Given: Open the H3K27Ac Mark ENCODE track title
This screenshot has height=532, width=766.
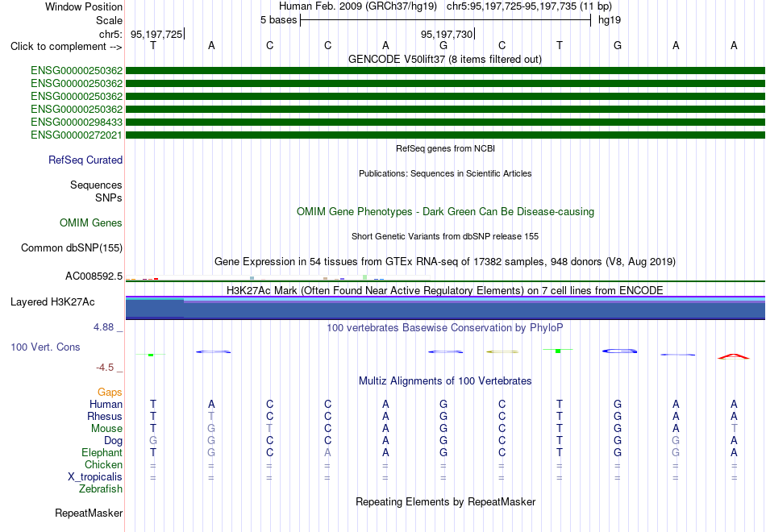Looking at the screenshot, I should [x=445, y=291].
